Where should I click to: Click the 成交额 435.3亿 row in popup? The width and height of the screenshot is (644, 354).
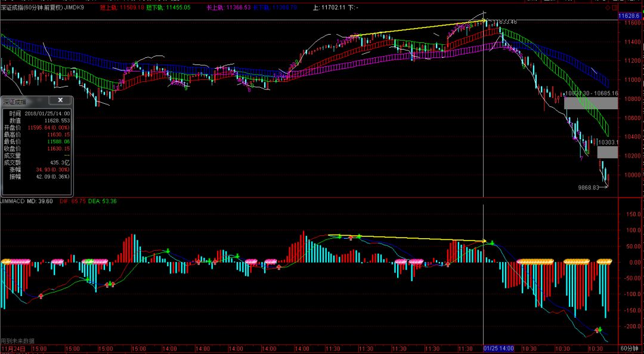click(x=38, y=162)
